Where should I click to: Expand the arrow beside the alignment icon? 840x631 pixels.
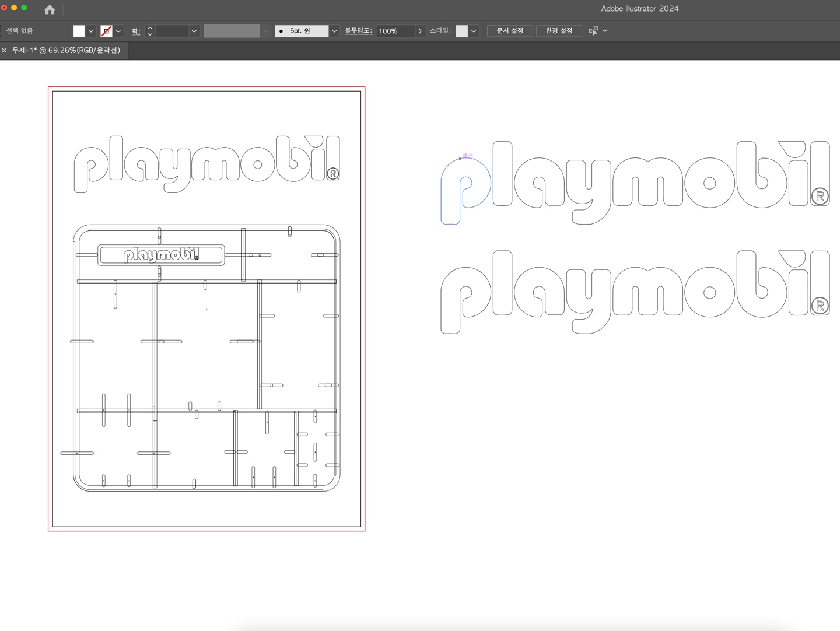pyautogui.click(x=605, y=31)
